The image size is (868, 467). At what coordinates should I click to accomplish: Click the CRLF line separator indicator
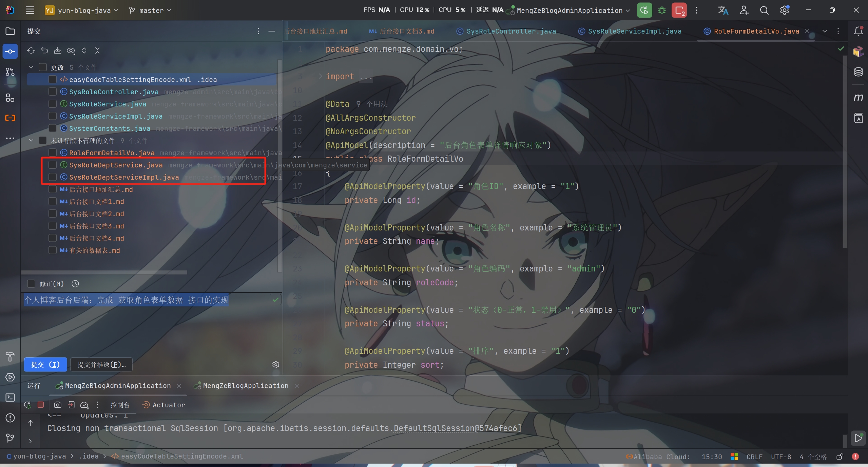754,457
